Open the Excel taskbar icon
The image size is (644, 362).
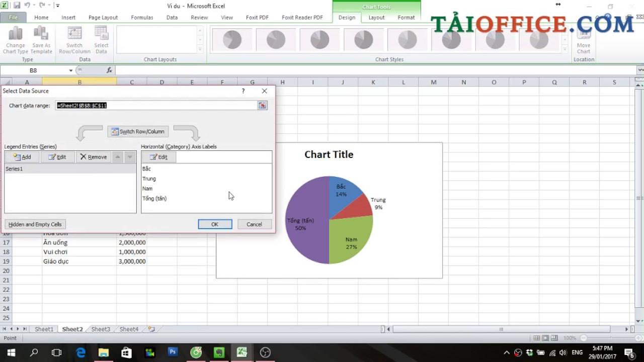point(242,352)
